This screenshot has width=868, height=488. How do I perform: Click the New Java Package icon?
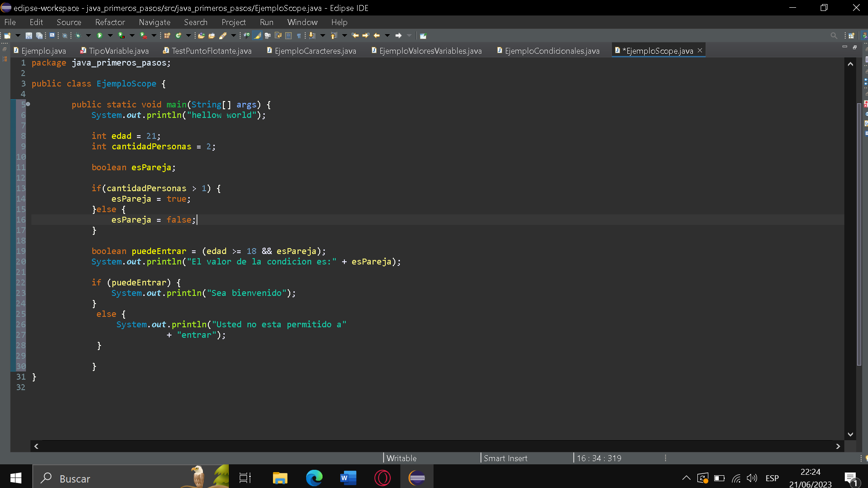[167, 36]
